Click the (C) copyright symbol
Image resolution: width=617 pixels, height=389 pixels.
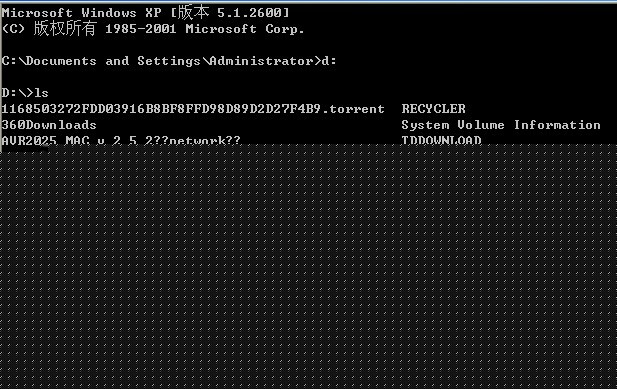(x=13, y=29)
